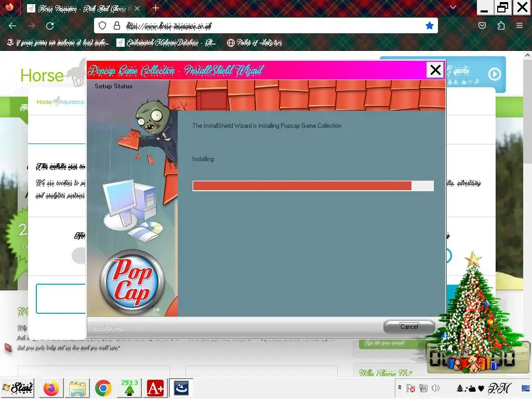Click the Horse logo on the website
This screenshot has height=399, width=532.
[x=54, y=72]
